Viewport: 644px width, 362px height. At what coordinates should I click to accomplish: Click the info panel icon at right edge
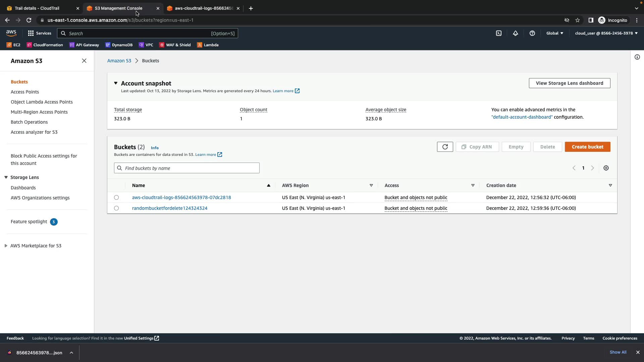tap(637, 57)
